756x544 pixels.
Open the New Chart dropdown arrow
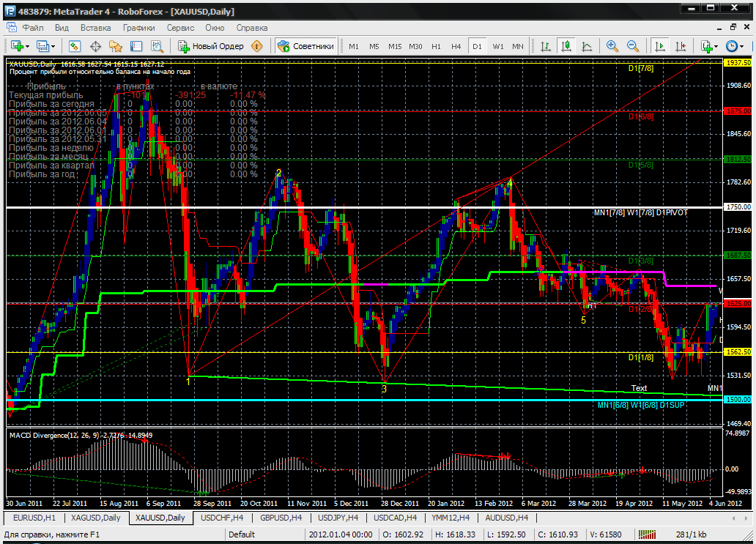pyautogui.click(x=28, y=47)
